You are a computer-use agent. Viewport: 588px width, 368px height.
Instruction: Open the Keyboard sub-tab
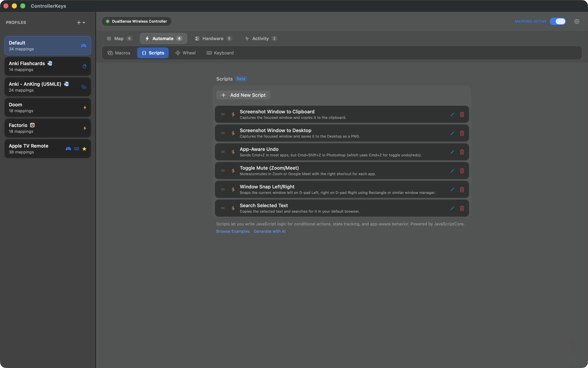220,53
